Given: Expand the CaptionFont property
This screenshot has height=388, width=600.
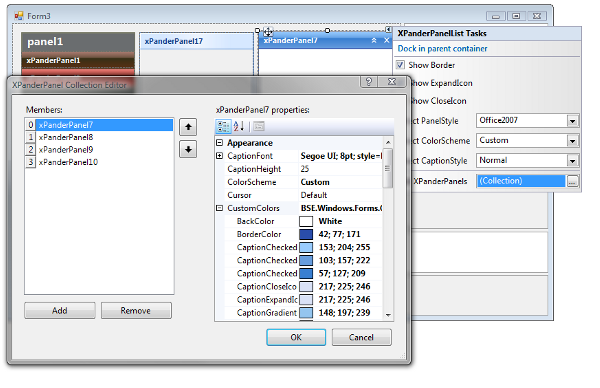Looking at the screenshot, I should click(219, 156).
